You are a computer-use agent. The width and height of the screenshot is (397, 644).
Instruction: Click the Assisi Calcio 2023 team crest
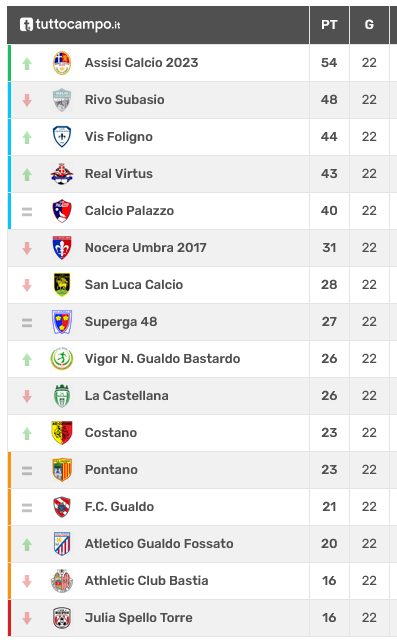click(x=62, y=63)
